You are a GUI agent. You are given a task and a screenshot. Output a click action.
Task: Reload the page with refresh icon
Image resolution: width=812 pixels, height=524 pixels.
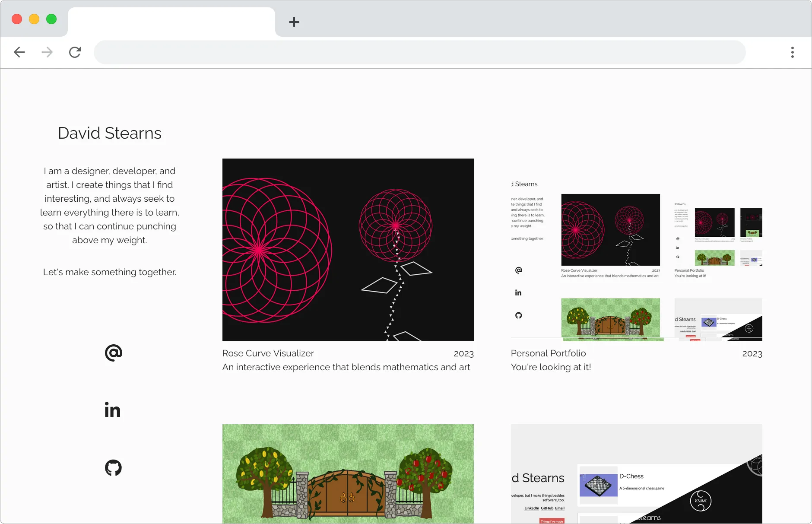[x=75, y=52]
